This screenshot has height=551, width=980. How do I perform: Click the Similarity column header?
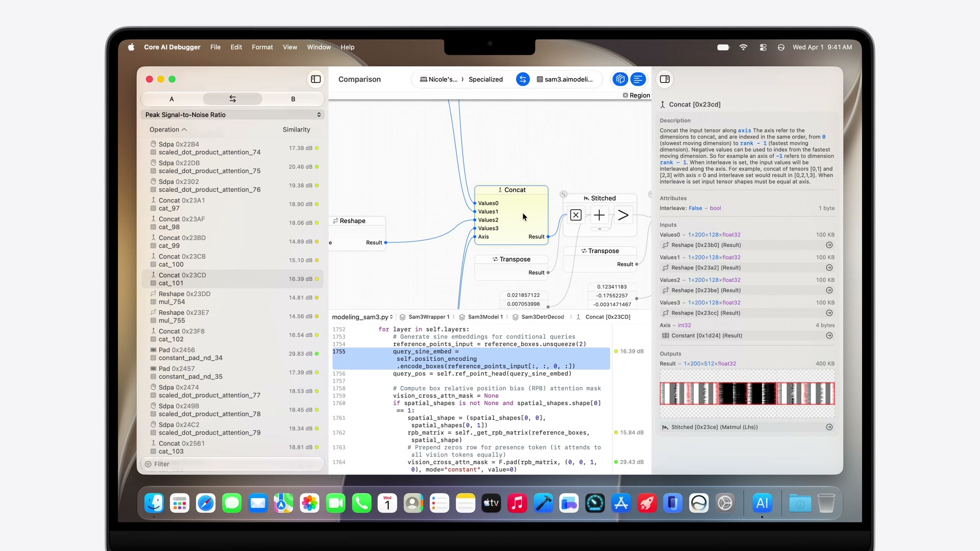[297, 130]
